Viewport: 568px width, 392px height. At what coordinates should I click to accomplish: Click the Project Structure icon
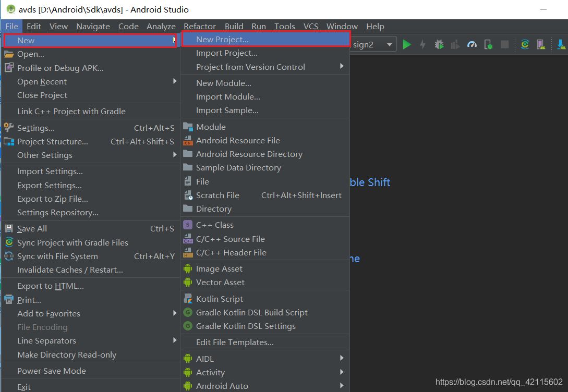[x=9, y=141]
